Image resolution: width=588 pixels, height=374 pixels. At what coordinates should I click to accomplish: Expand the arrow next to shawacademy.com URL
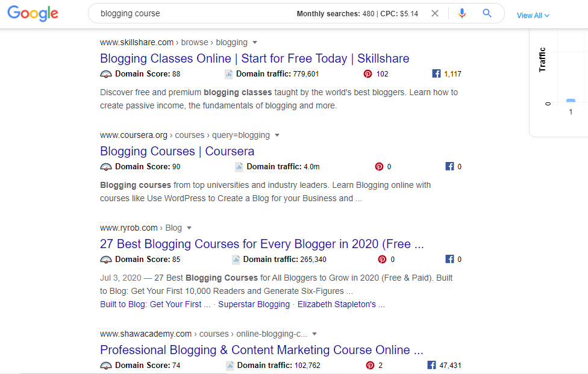point(314,334)
